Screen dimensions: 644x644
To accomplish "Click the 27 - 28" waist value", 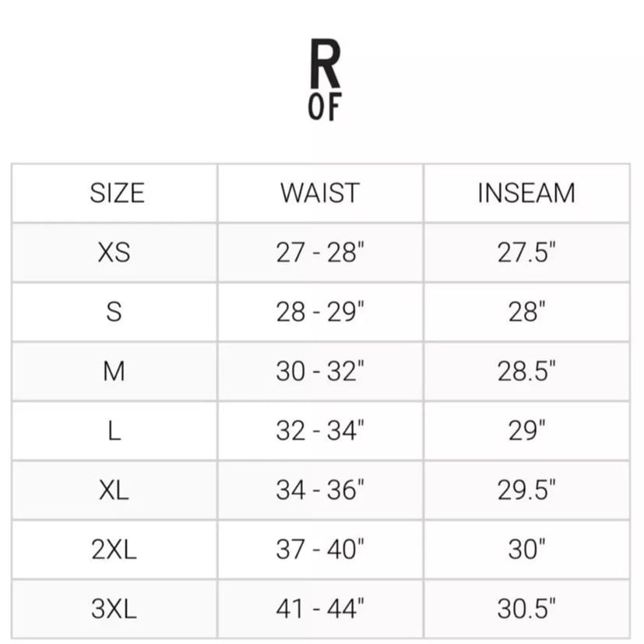I will coord(320,252).
